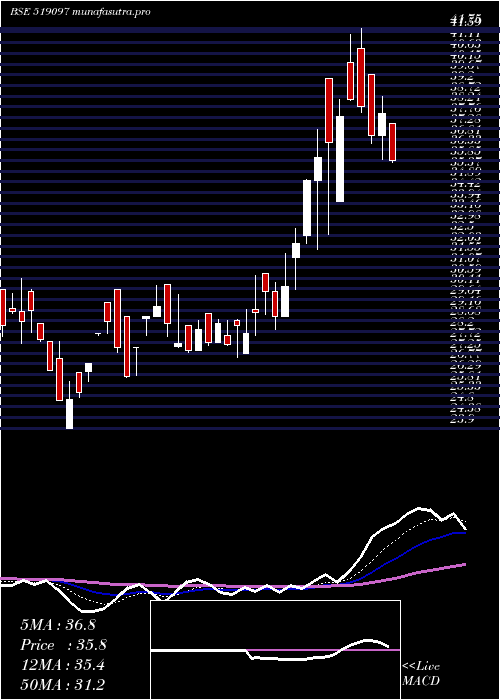
Task: Click the peak of white MACD line
Action: [x=420, y=508]
